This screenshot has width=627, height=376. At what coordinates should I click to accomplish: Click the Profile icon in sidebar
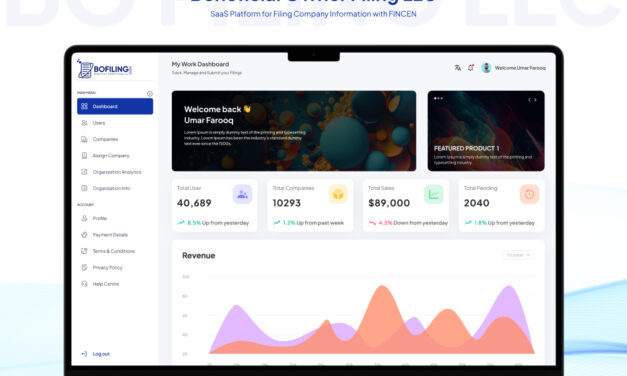click(84, 218)
